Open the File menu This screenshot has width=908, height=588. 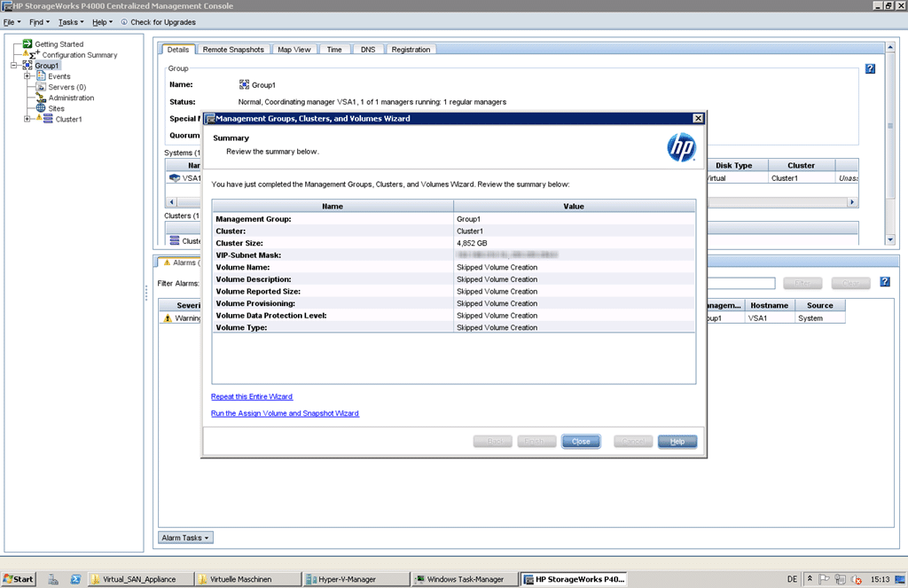(12, 22)
